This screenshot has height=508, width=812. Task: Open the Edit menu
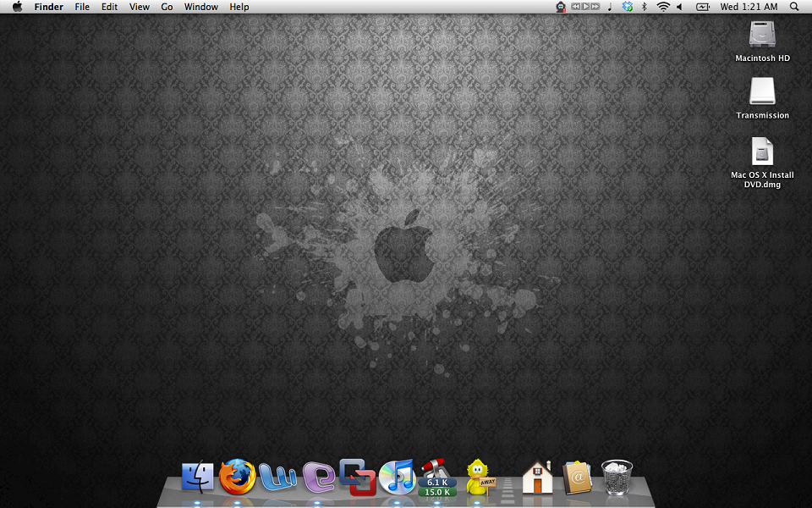coord(109,7)
